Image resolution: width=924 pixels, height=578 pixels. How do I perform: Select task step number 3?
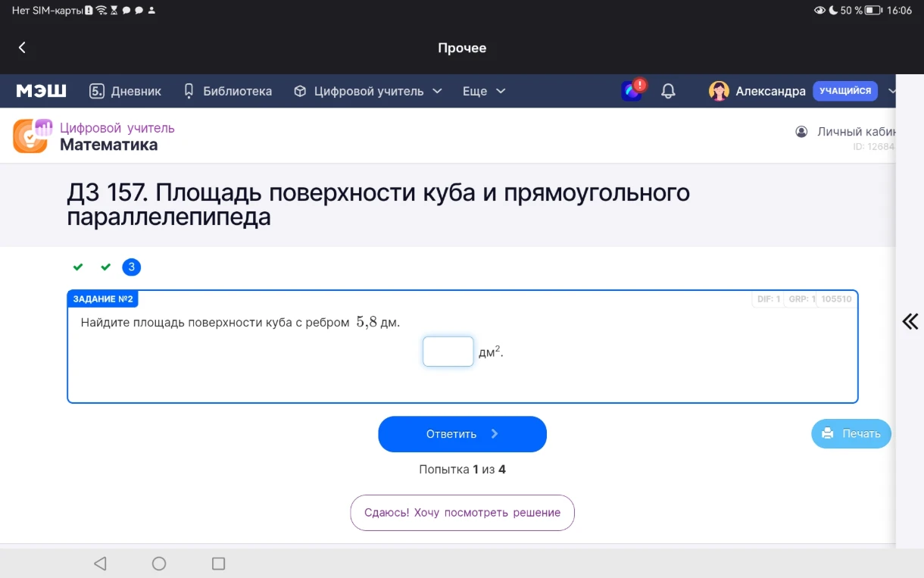(132, 267)
